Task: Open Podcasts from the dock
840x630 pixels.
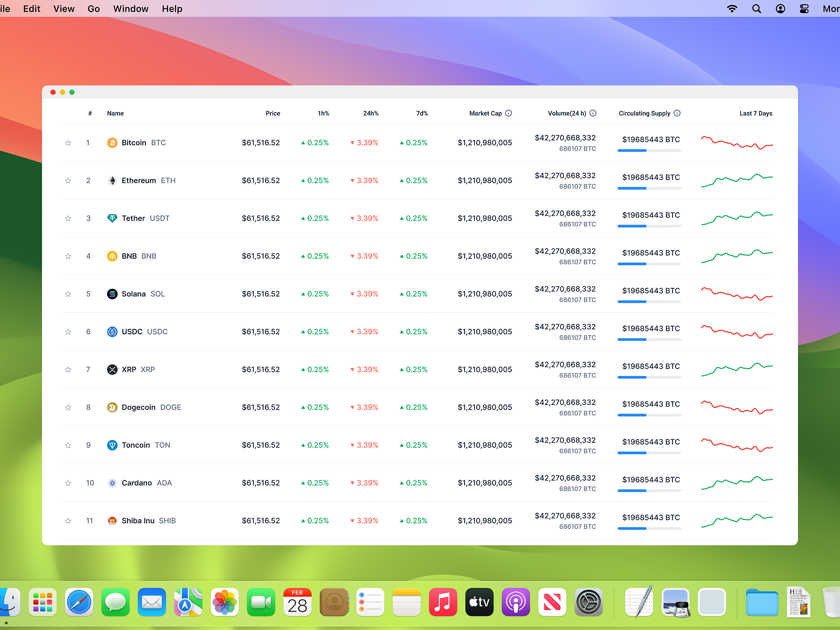Action: click(x=516, y=602)
